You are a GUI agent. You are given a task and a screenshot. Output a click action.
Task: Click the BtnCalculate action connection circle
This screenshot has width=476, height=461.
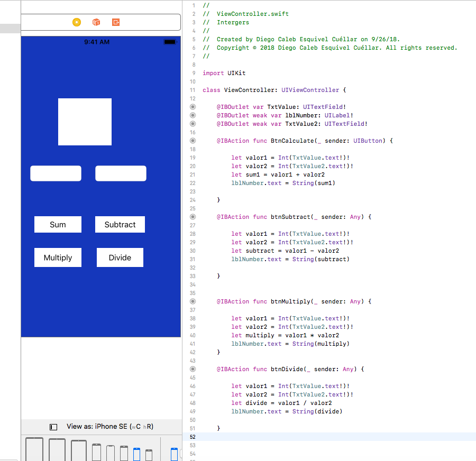tap(193, 141)
